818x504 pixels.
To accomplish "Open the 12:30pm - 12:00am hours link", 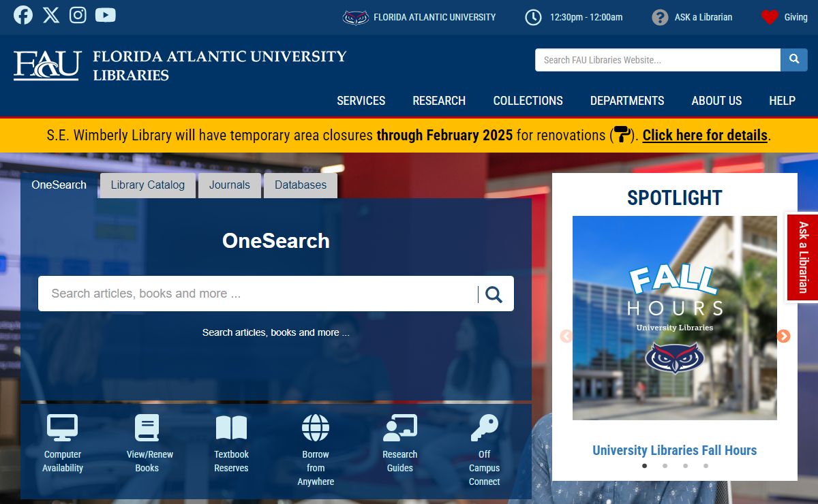I will 586,17.
